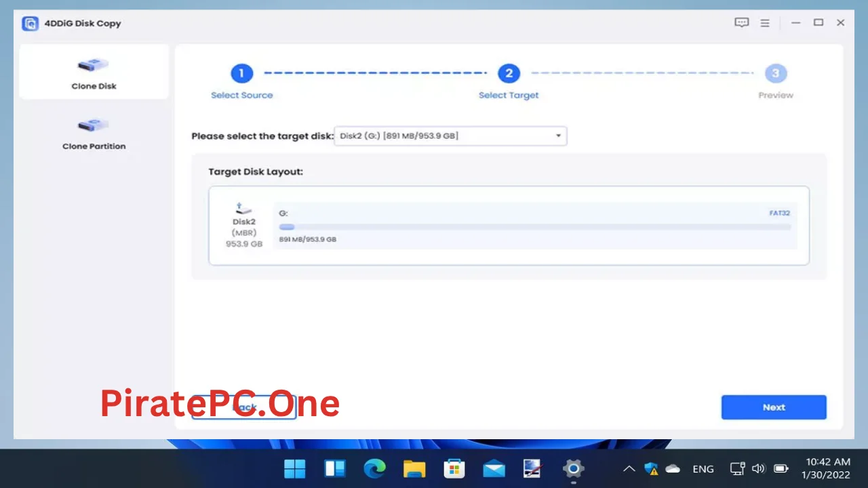Open the hamburger menu in title bar
This screenshot has height=488, width=868.
[x=765, y=23]
